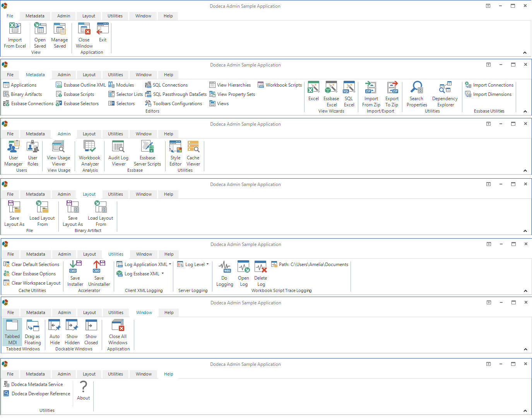Screen dimensions: 532x420
Task: Collapse the ribbon in the Metadata-tab window
Action: pos(525,111)
